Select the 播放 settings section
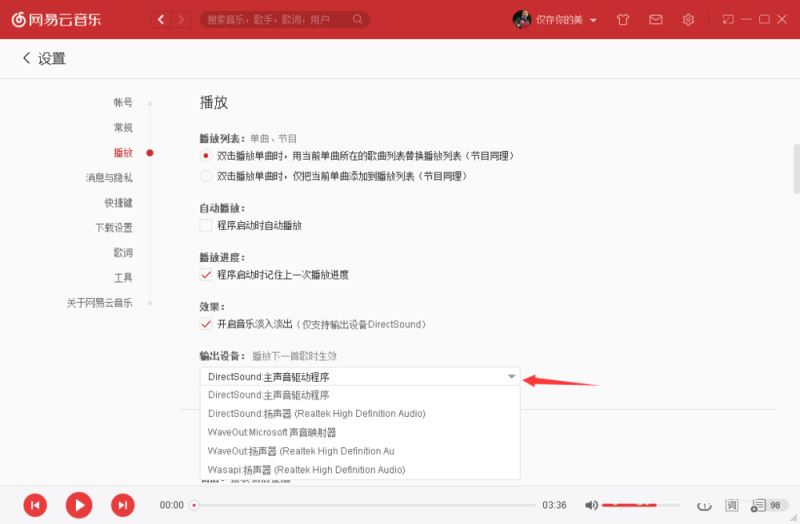 pyautogui.click(x=122, y=153)
